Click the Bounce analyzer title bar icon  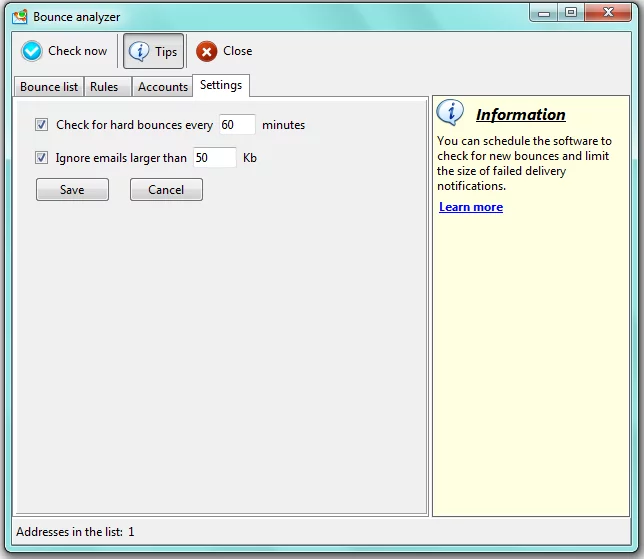point(19,16)
